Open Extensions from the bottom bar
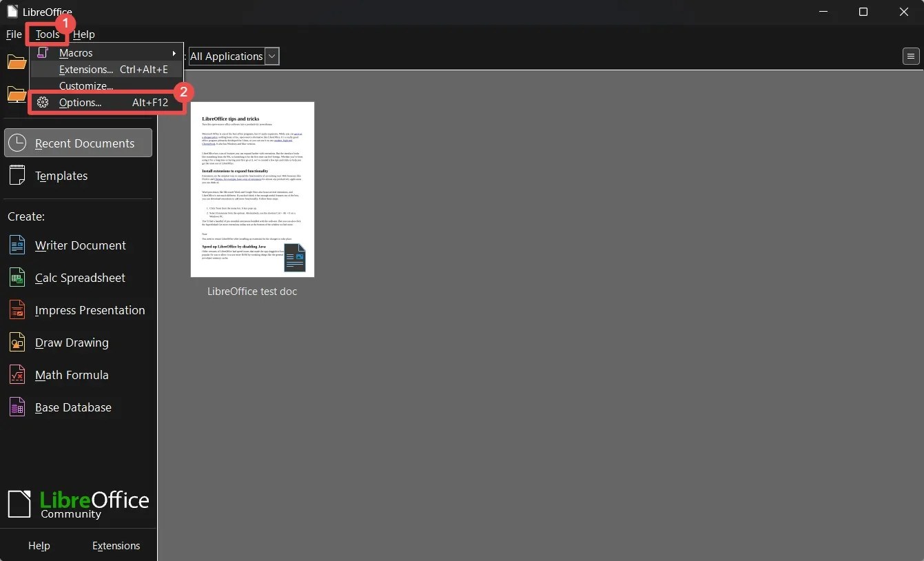 (116, 545)
